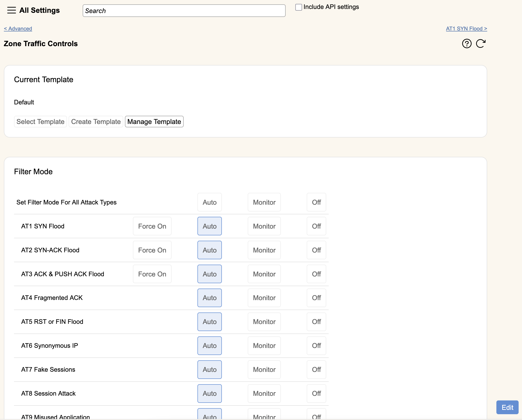This screenshot has width=522, height=420.
Task: Go back via the Advanced link
Action: pos(18,29)
